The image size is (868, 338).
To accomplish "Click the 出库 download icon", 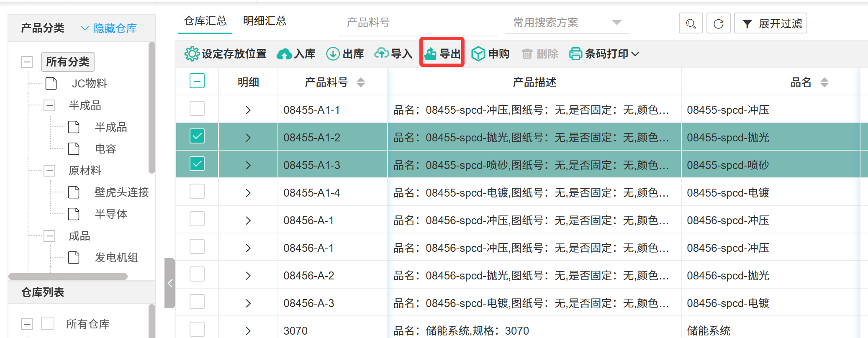I will tap(333, 54).
